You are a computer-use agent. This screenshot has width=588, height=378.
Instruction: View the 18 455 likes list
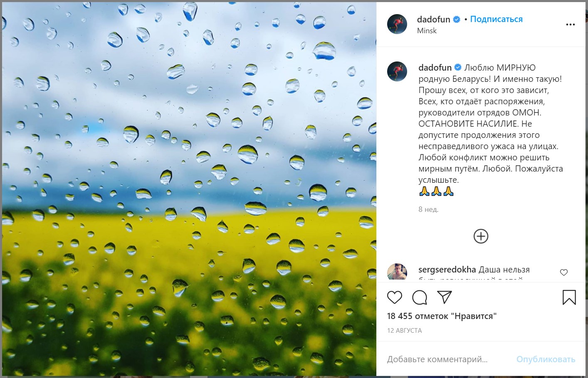pyautogui.click(x=442, y=316)
